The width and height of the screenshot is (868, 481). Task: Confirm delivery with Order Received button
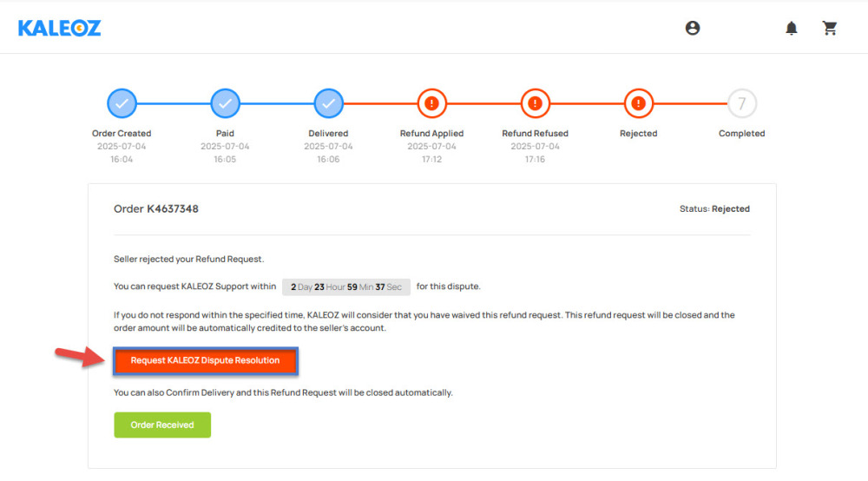click(x=162, y=425)
